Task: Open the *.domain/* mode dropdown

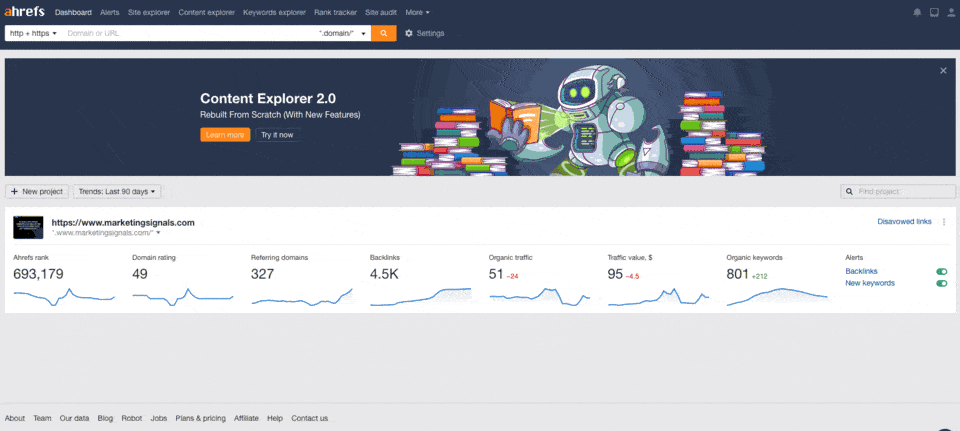Action: [x=343, y=33]
